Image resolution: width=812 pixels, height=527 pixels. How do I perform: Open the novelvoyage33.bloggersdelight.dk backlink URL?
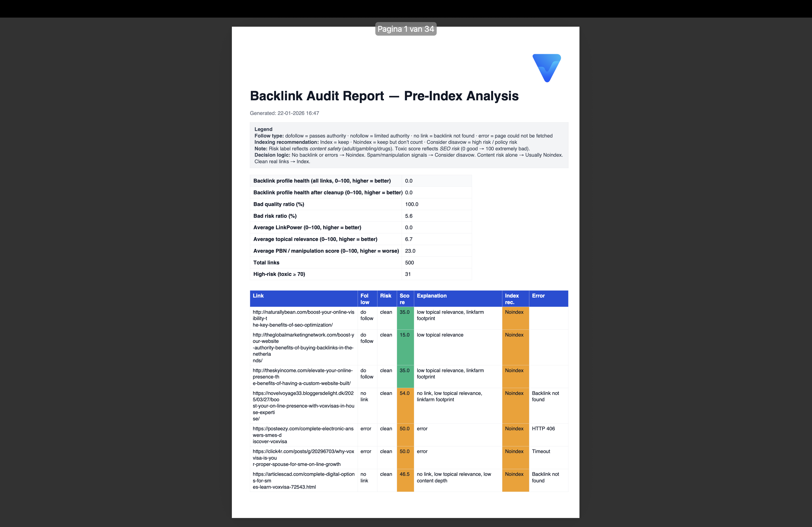click(303, 393)
